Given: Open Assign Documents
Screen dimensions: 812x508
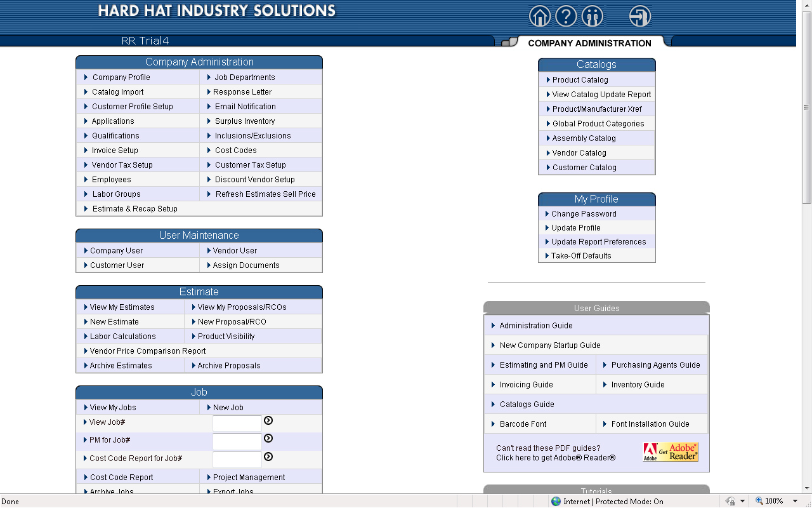Looking at the screenshot, I should (246, 265).
